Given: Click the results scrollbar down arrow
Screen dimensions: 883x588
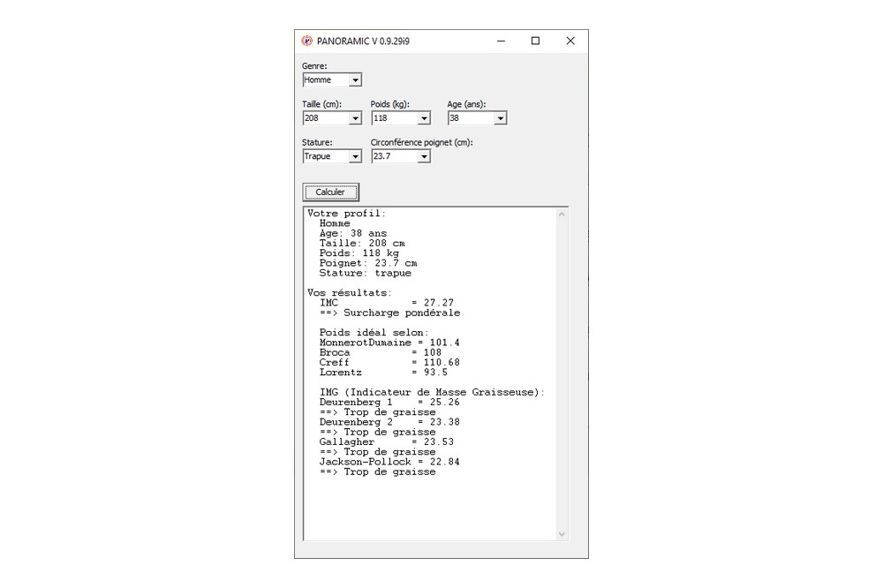Looking at the screenshot, I should click(x=562, y=534).
